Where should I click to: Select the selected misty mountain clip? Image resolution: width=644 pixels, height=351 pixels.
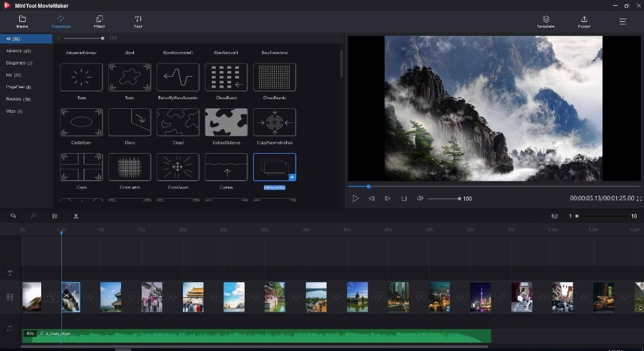tap(71, 297)
